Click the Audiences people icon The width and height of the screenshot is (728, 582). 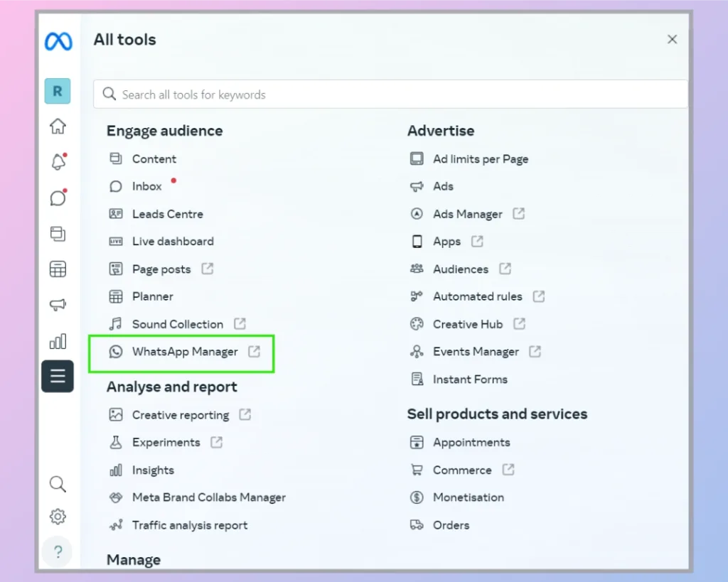click(417, 269)
